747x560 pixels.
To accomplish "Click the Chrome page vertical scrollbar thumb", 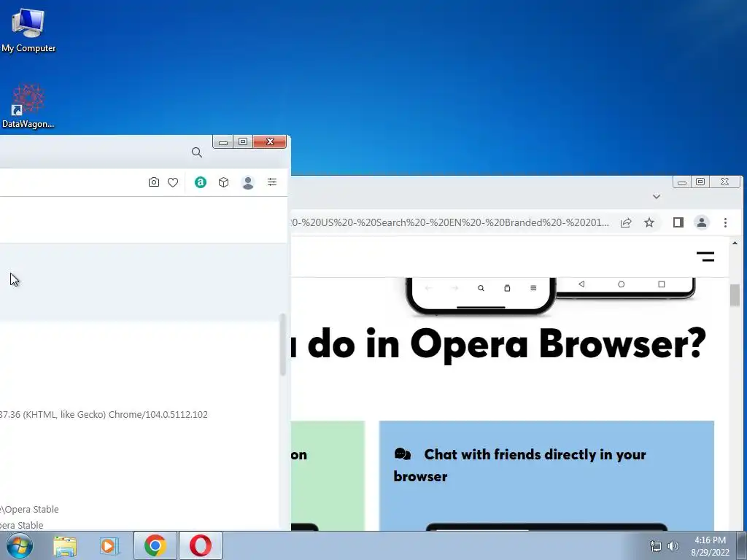I will coord(735,295).
